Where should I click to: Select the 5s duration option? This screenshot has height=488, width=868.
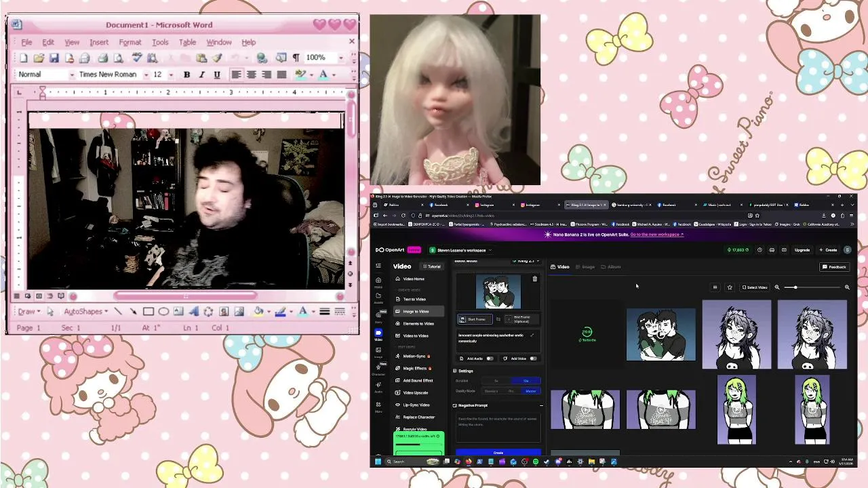496,381
